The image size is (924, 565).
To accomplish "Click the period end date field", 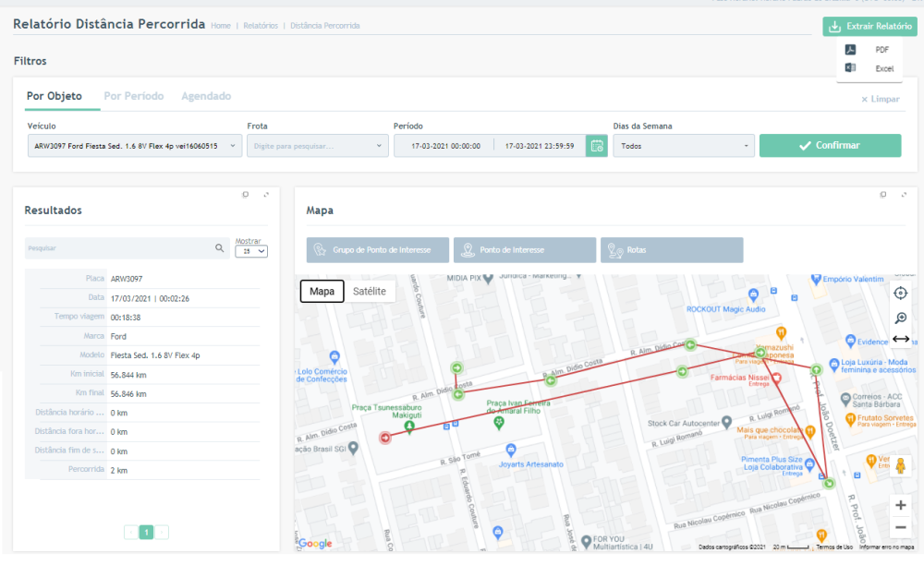I will click(x=540, y=146).
